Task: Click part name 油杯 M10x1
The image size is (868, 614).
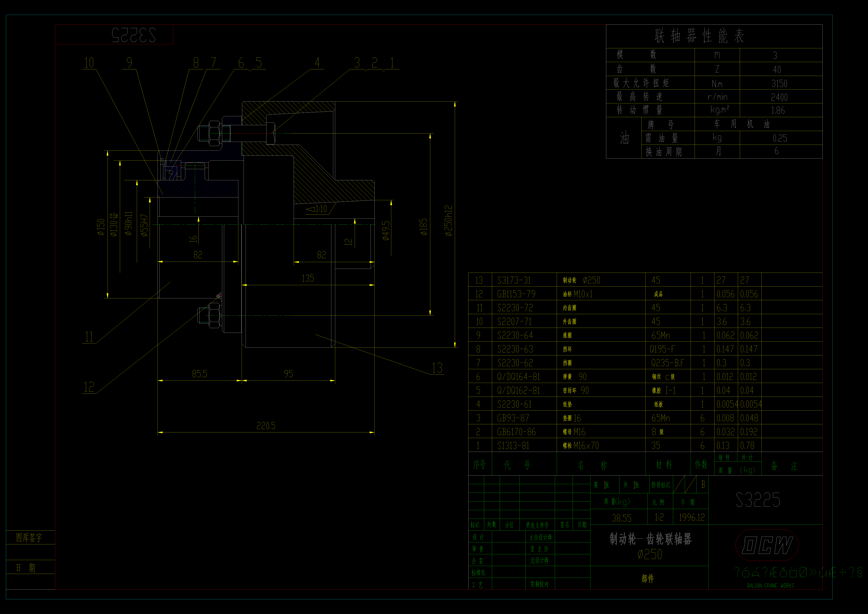Action: pyautogui.click(x=578, y=294)
